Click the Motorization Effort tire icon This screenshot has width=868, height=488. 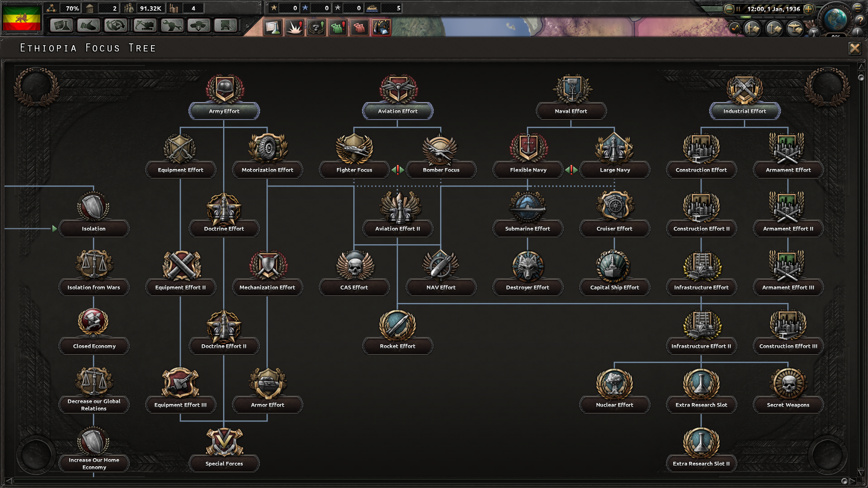pos(268,148)
